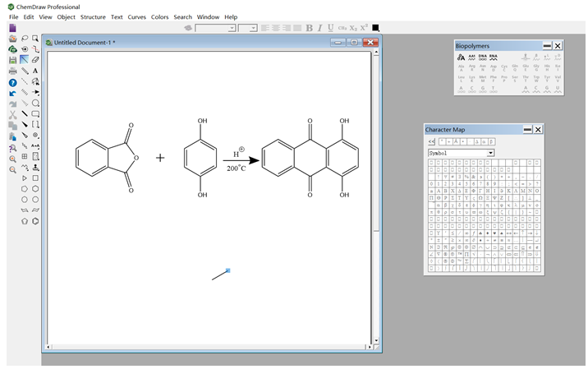Screen dimensions: 588x369
Task: Select the Eraser tool
Action: 35,60
